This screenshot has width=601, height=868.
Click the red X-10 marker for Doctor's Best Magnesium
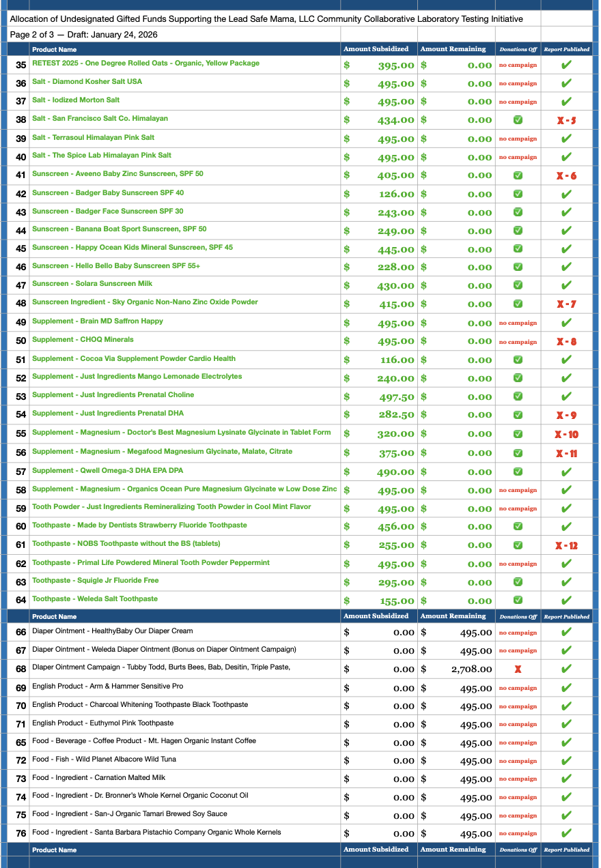click(565, 435)
